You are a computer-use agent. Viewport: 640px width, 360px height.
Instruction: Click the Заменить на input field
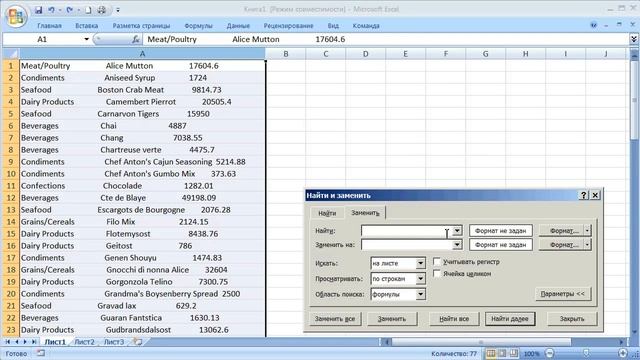click(x=407, y=245)
